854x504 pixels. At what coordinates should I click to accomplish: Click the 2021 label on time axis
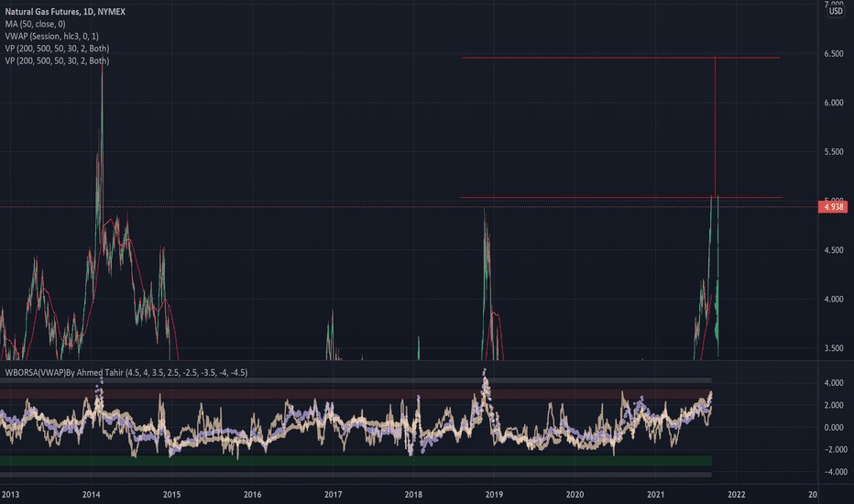(x=656, y=495)
